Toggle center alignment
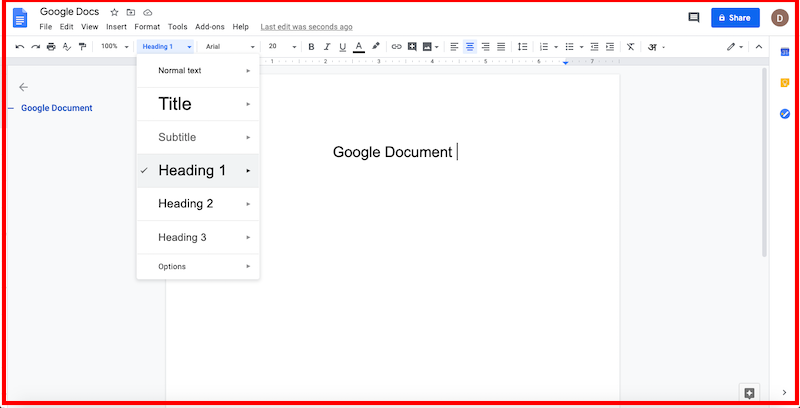 tap(470, 47)
